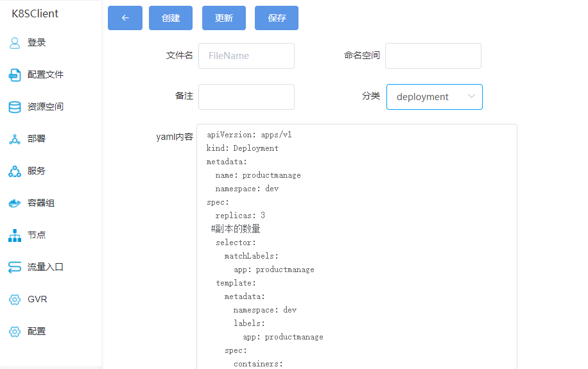Click the '#副本的数量' comment line
Screen dimensions: 588x369
[236, 228]
